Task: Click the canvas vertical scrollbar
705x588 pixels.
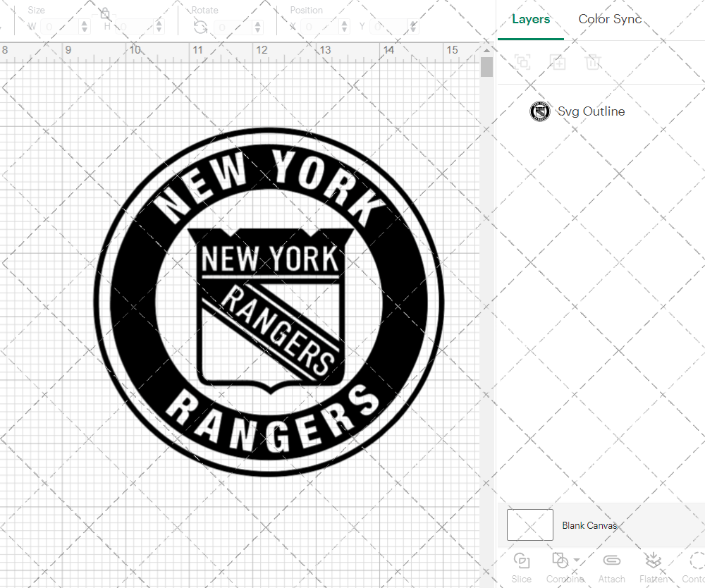Action: coord(486,66)
